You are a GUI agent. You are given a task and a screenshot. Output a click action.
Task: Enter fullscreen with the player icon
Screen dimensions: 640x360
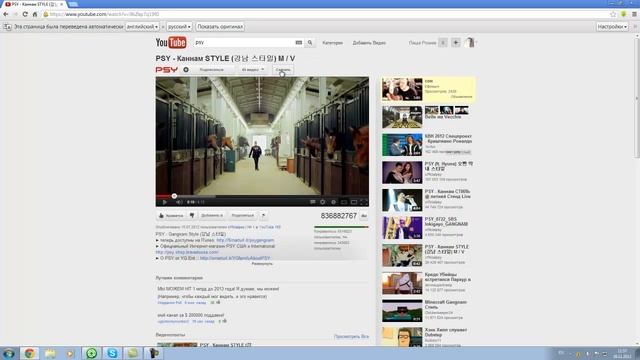coord(364,202)
